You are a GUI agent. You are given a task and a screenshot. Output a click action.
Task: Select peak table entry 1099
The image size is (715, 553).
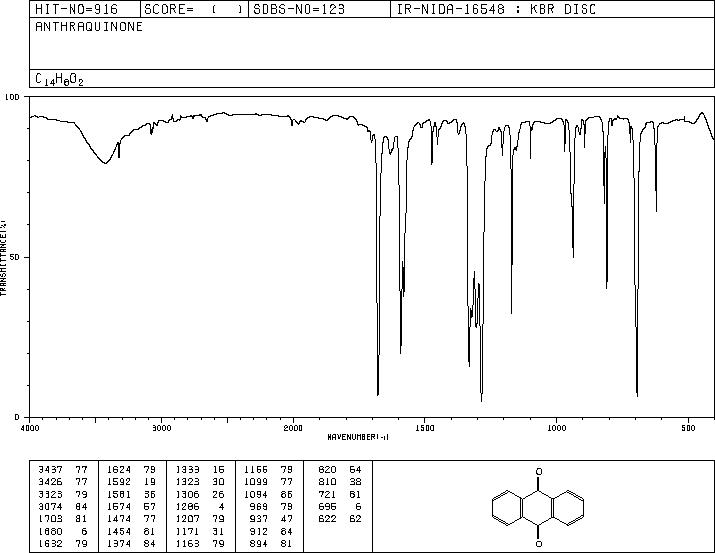[256, 482]
